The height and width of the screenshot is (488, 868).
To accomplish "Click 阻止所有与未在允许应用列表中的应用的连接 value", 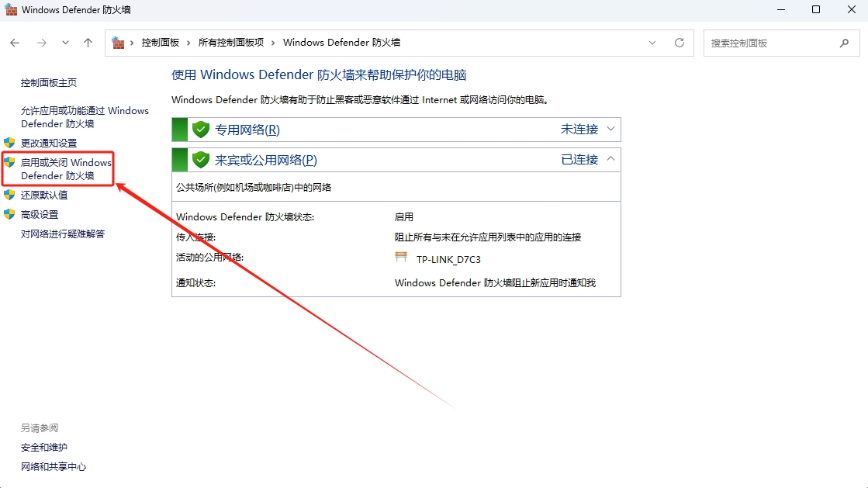I will 488,237.
